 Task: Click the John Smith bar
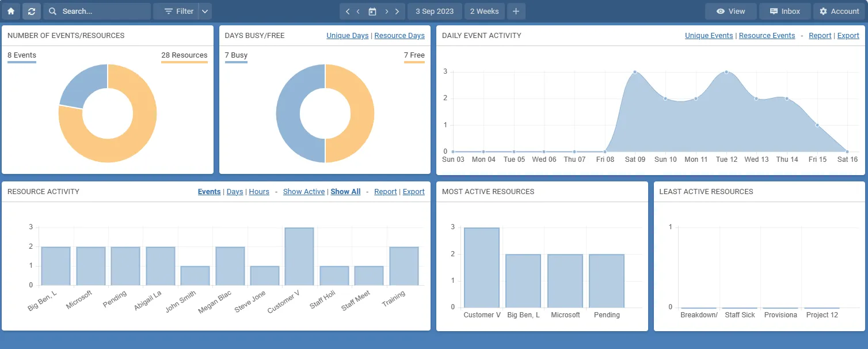(x=195, y=276)
